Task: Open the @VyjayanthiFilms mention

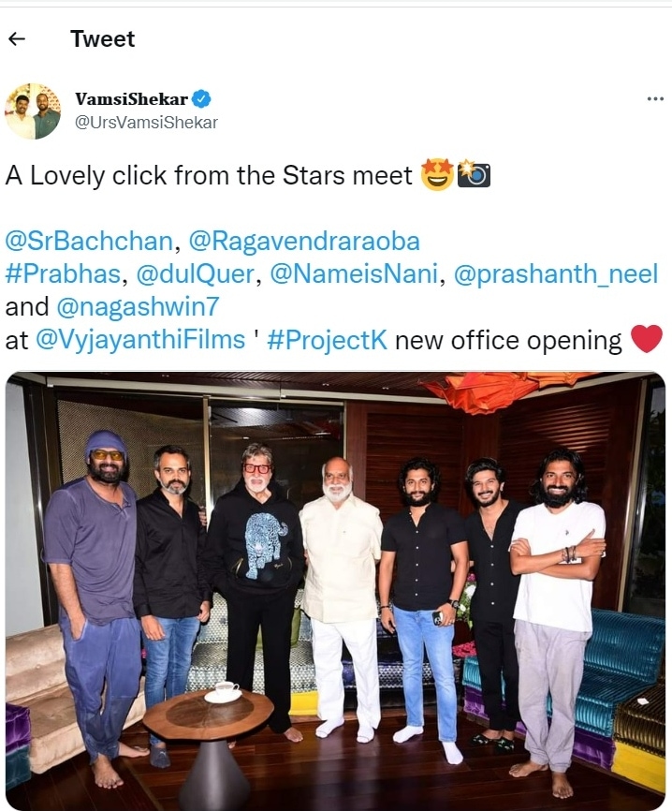Action: 140,340
